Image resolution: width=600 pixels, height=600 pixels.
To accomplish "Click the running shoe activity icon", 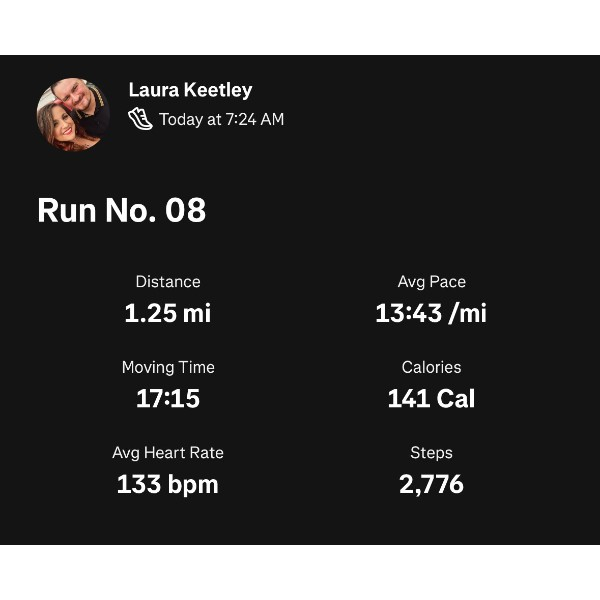I will 140,119.
